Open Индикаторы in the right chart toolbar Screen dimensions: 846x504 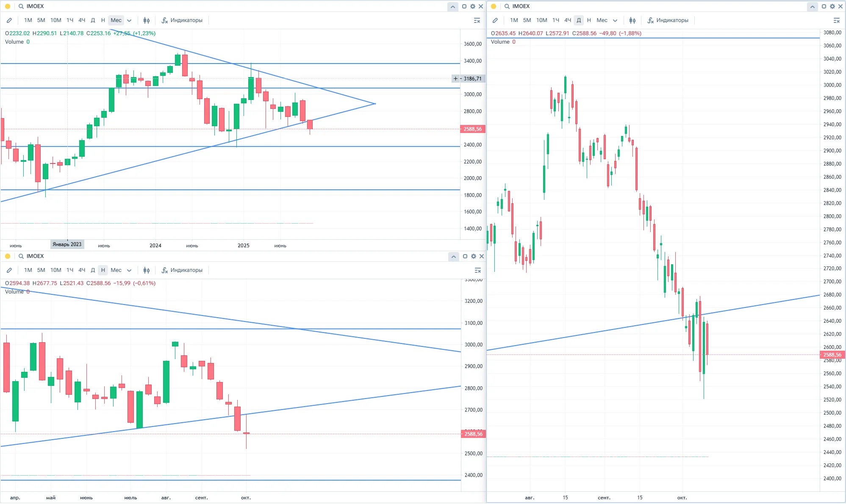[x=668, y=20]
